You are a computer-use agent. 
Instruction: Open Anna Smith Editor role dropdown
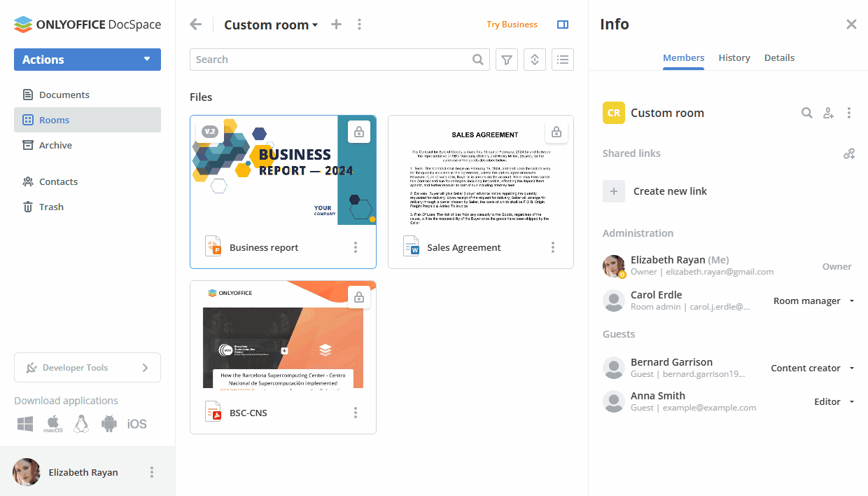[x=834, y=401]
